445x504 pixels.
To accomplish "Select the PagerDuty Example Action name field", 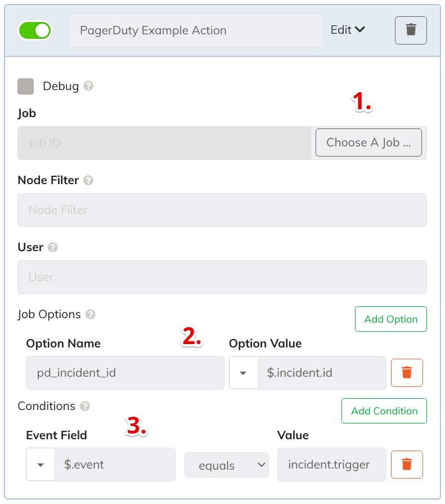I will point(195,30).
